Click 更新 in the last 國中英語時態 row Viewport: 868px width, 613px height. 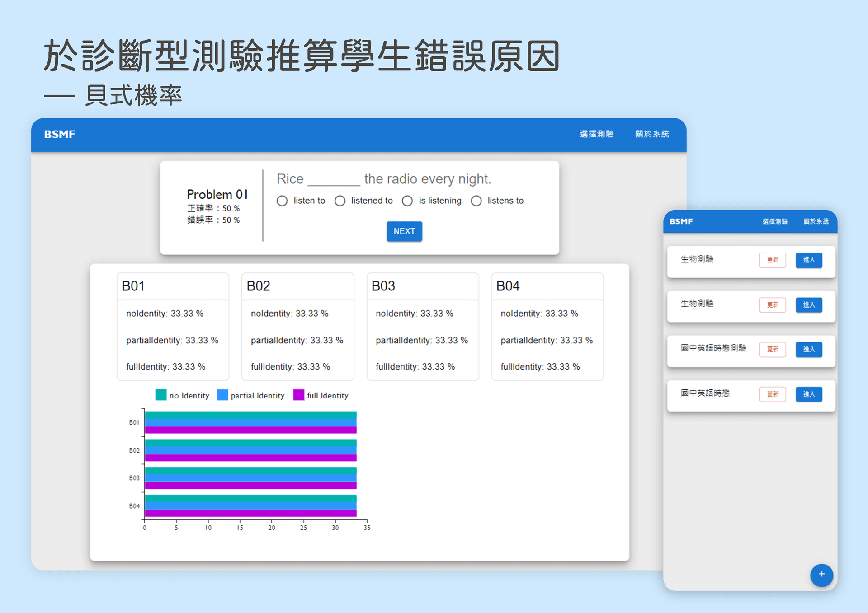click(773, 394)
